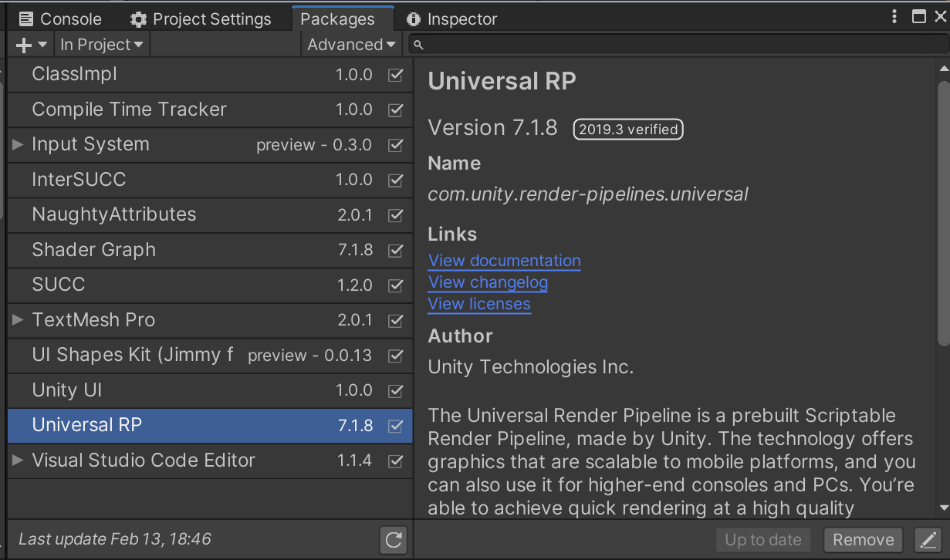This screenshot has height=560, width=950.
Task: Open the Advanced dropdown menu
Action: [x=350, y=44]
